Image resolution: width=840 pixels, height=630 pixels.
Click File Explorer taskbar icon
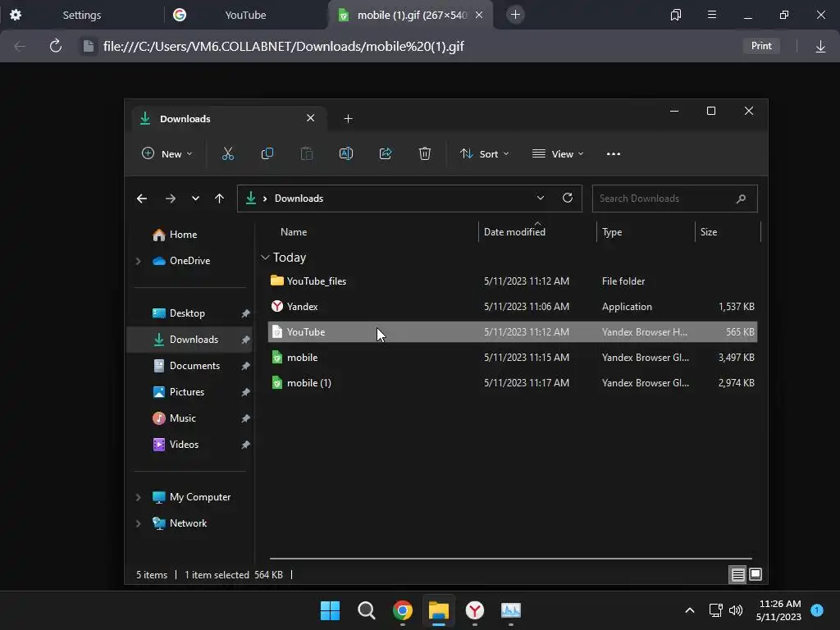[439, 610]
